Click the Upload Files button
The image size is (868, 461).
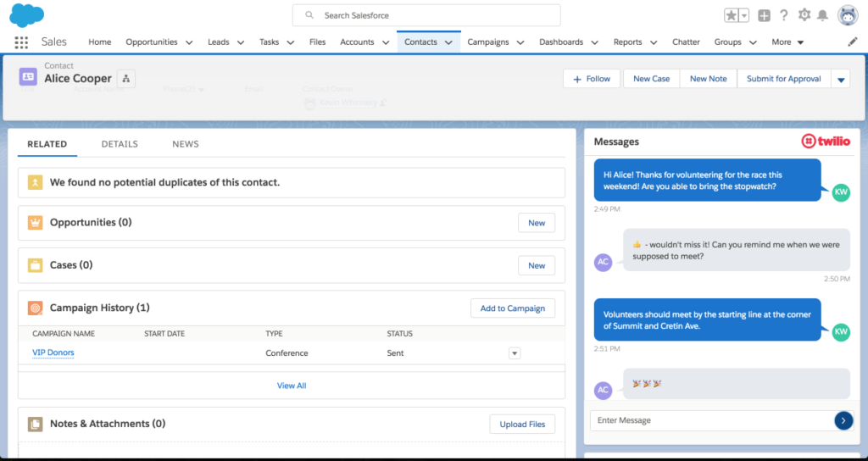coord(522,425)
